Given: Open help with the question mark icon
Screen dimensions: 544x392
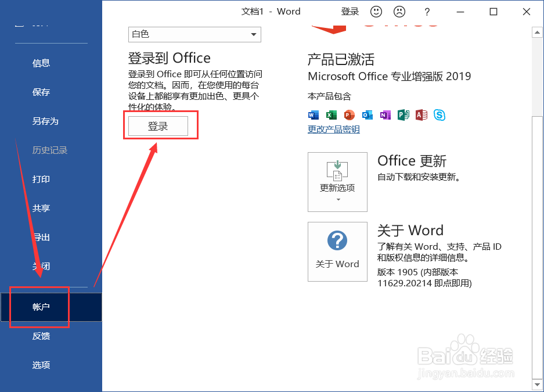Looking at the screenshot, I should 427,12.
